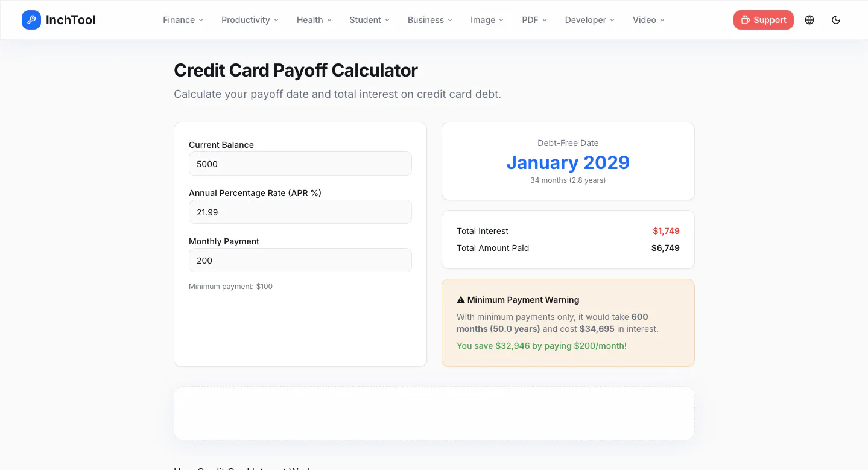Open the language globe icon
Viewport: 868px width, 470px height.
[809, 20]
